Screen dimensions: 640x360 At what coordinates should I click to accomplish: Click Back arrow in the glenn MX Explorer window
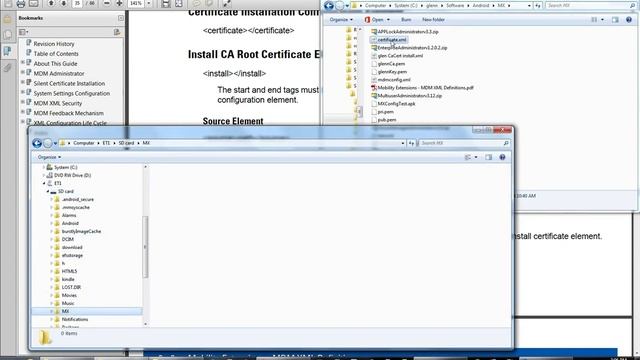click(329, 6)
